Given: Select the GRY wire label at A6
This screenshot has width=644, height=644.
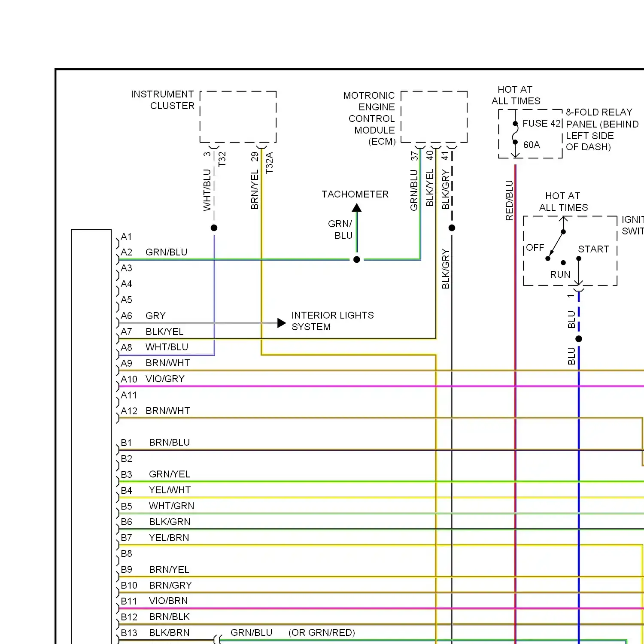Looking at the screenshot, I should tap(155, 316).
